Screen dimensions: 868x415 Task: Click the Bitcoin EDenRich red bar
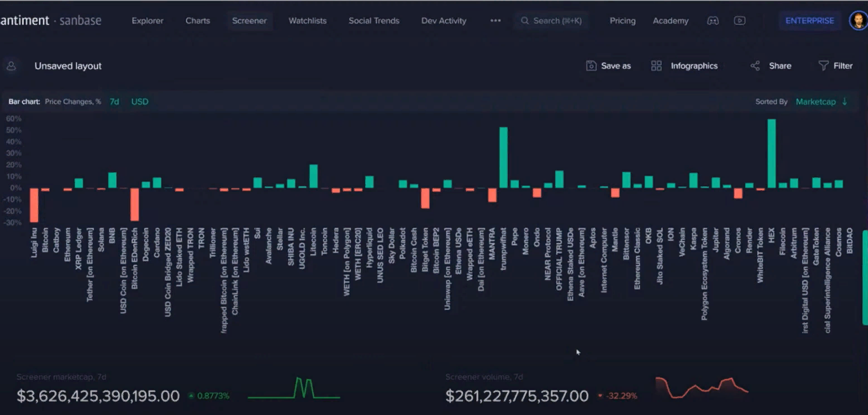point(134,205)
